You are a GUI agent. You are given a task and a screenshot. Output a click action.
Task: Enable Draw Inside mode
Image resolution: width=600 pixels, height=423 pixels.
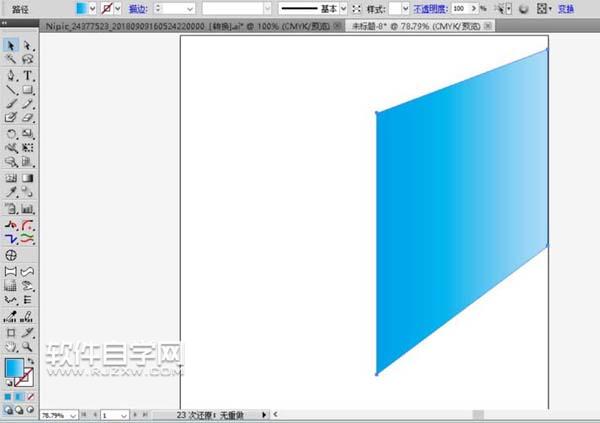pyautogui.click(x=30, y=410)
